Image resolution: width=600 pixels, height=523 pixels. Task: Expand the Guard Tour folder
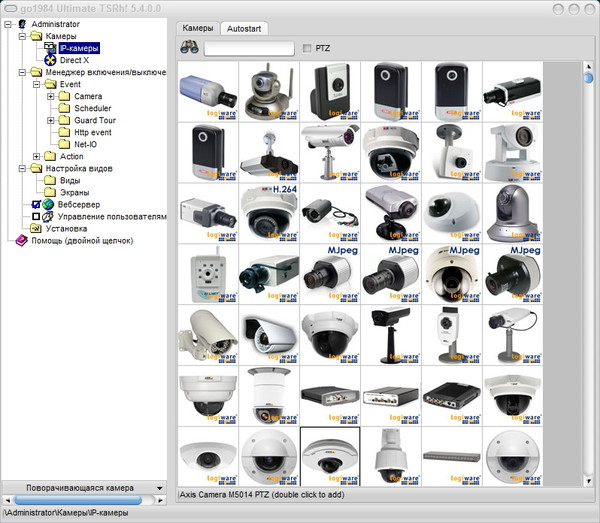[50, 120]
